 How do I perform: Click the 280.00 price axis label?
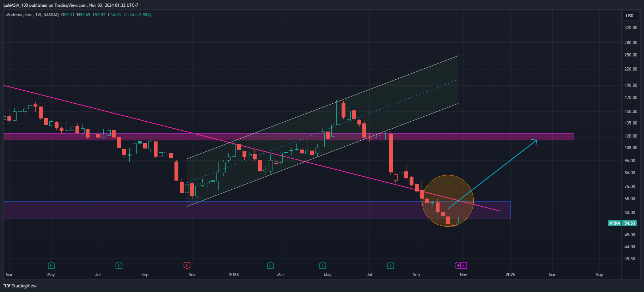[x=631, y=43]
